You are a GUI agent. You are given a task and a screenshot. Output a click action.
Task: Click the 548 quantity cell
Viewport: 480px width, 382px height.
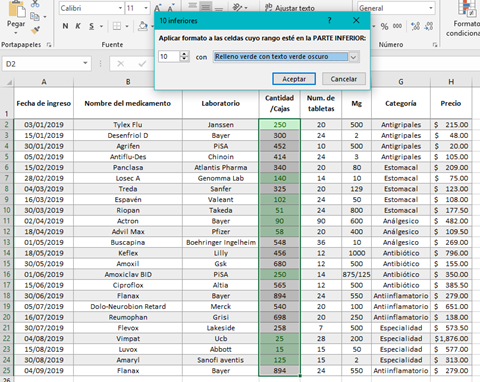pos(280,242)
